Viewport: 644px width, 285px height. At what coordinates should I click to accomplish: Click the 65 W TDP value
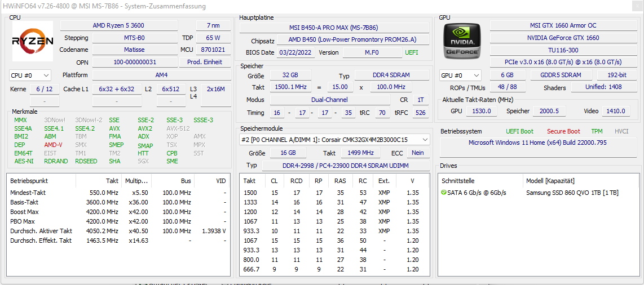pyautogui.click(x=213, y=38)
